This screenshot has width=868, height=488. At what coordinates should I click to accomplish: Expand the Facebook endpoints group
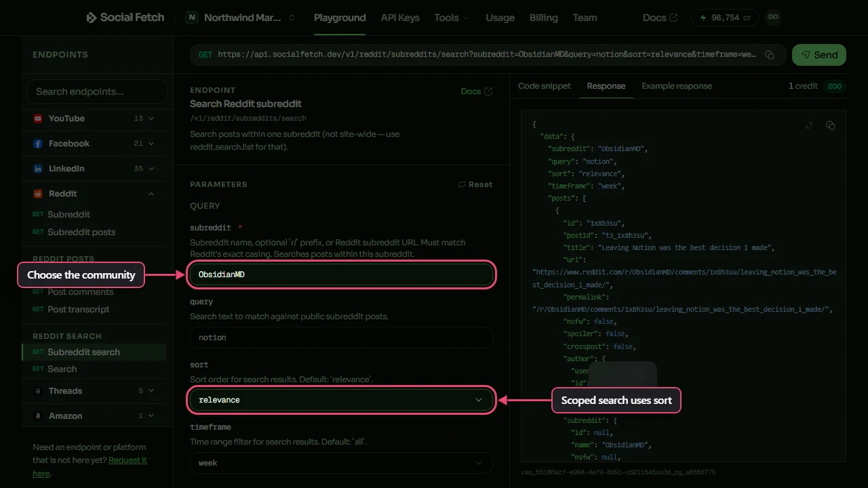(x=151, y=144)
